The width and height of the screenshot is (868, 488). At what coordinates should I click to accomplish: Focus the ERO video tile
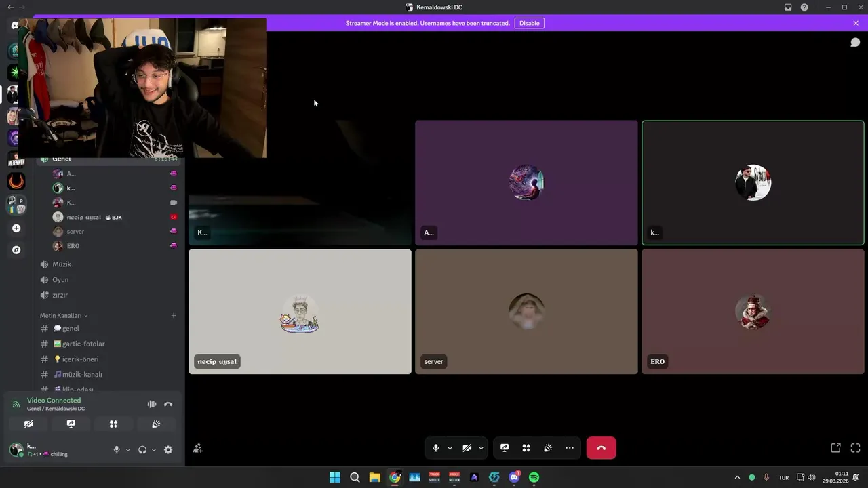point(753,311)
